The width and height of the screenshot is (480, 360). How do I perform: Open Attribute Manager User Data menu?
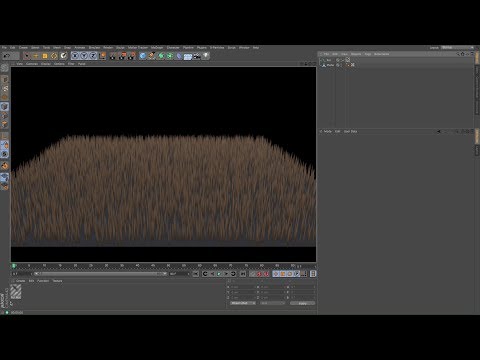click(350, 131)
